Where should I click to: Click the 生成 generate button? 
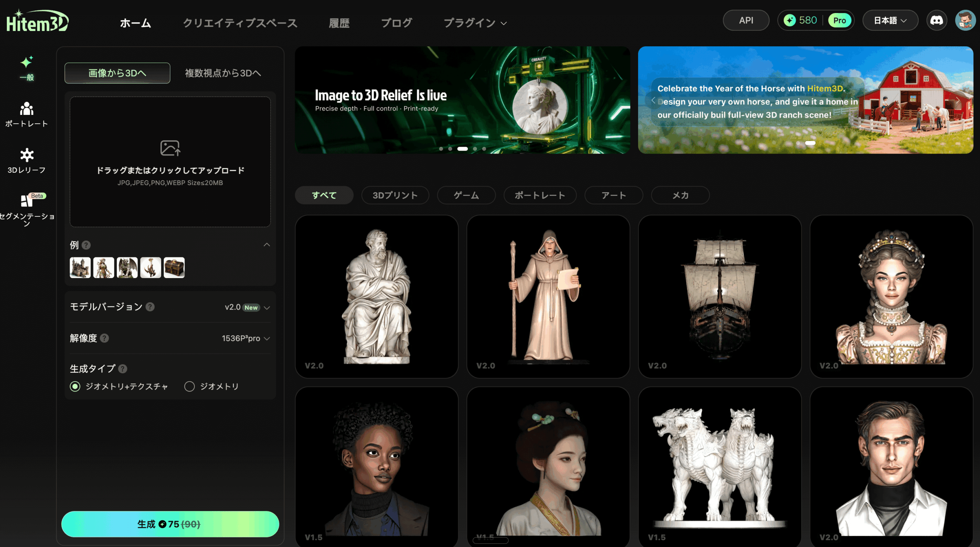[x=170, y=524]
